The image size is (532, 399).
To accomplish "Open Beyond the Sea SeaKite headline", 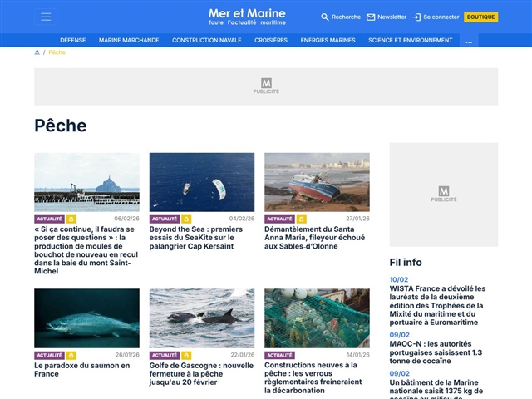I will (x=196, y=238).
